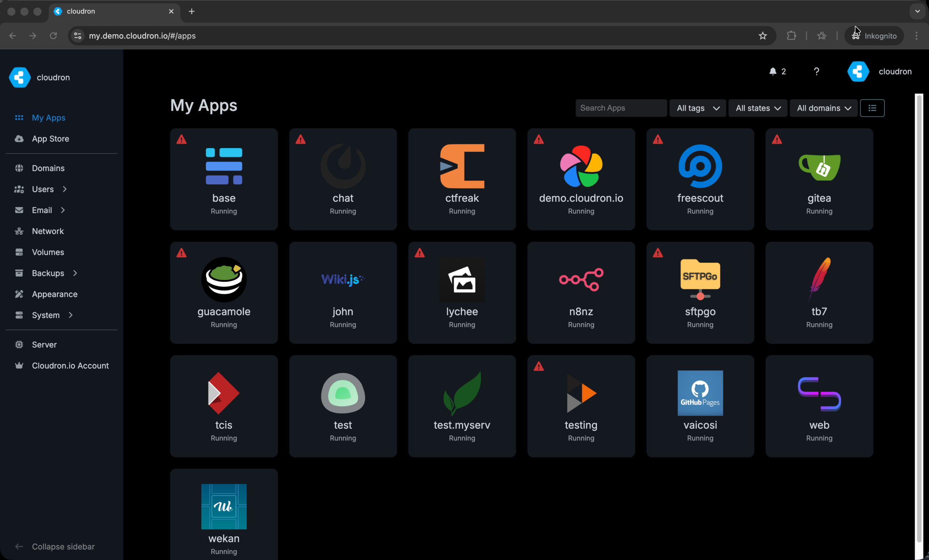Viewport: 929px width, 560px height.
Task: Open the chat app icon
Action: tap(343, 166)
